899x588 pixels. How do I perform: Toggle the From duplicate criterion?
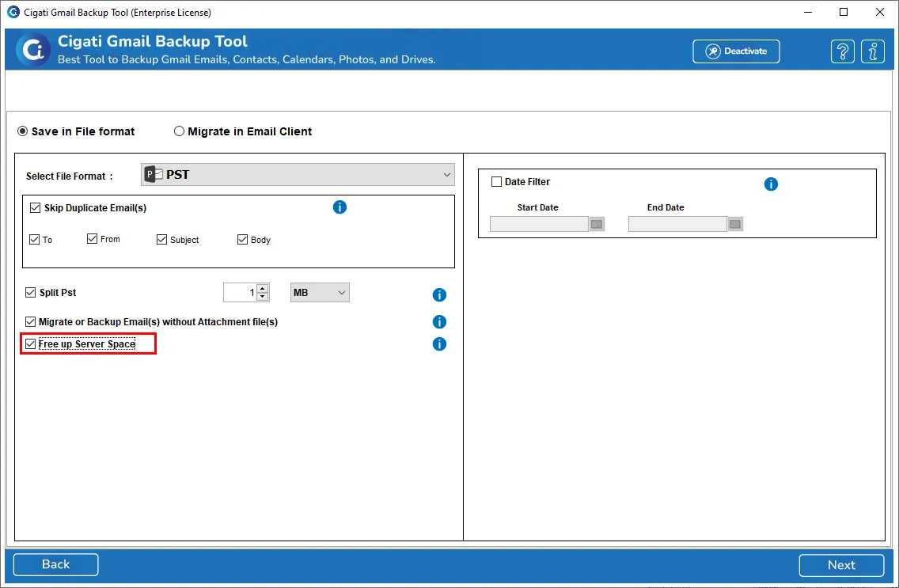92,238
